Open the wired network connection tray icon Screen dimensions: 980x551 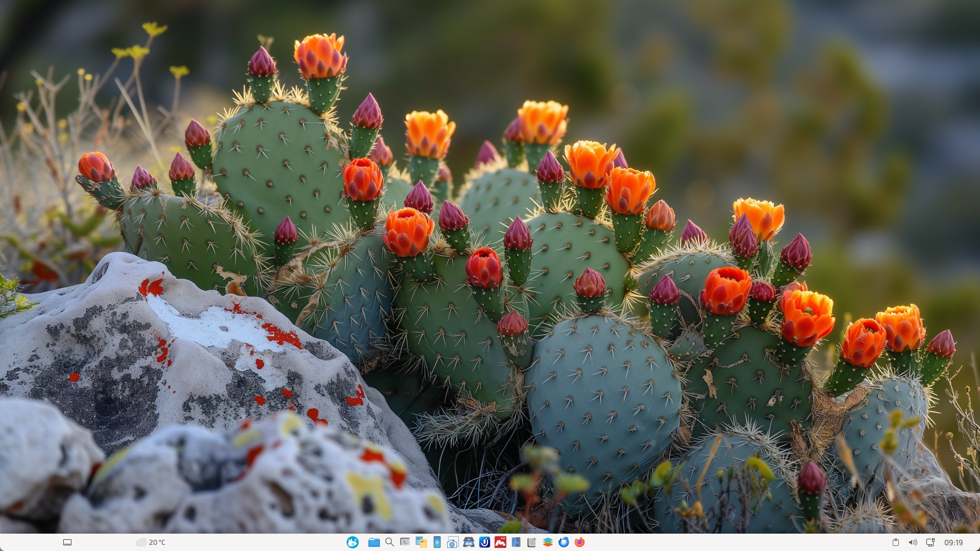coord(930,542)
